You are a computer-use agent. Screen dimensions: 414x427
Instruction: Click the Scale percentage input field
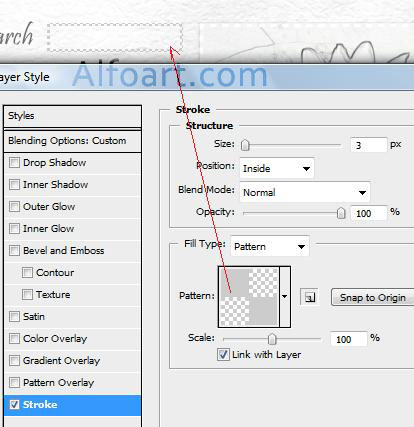click(x=349, y=339)
